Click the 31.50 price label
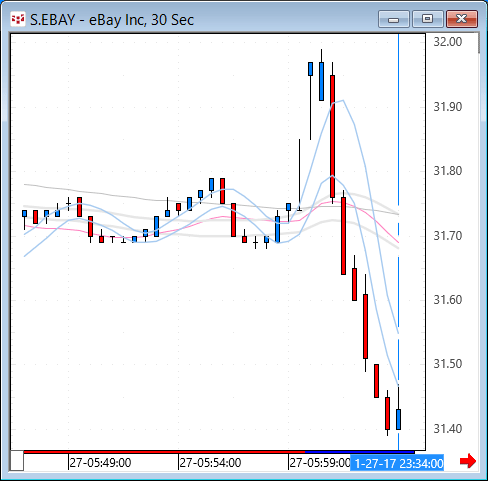Screen dimensions: 488x481 (x=448, y=364)
